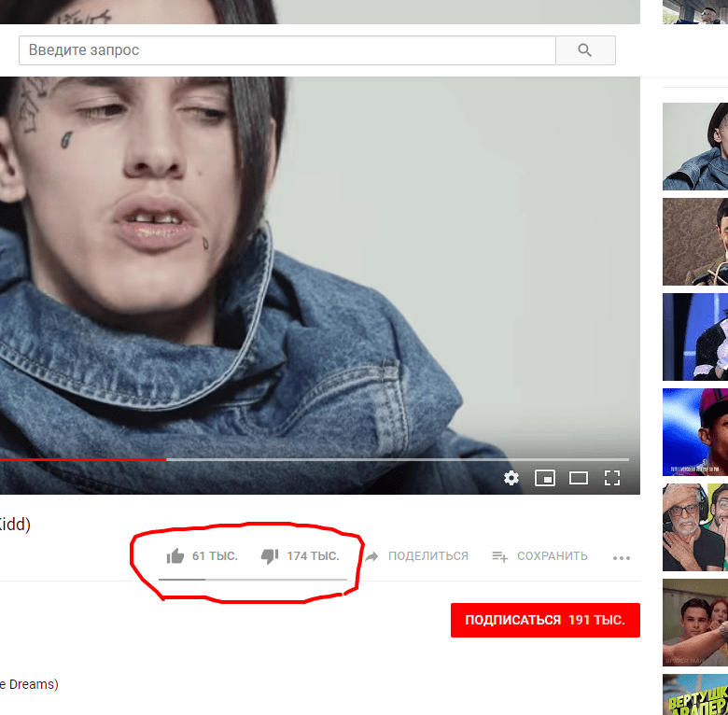Seek using the red video progress bar
This screenshot has height=715, width=728.
315,459
